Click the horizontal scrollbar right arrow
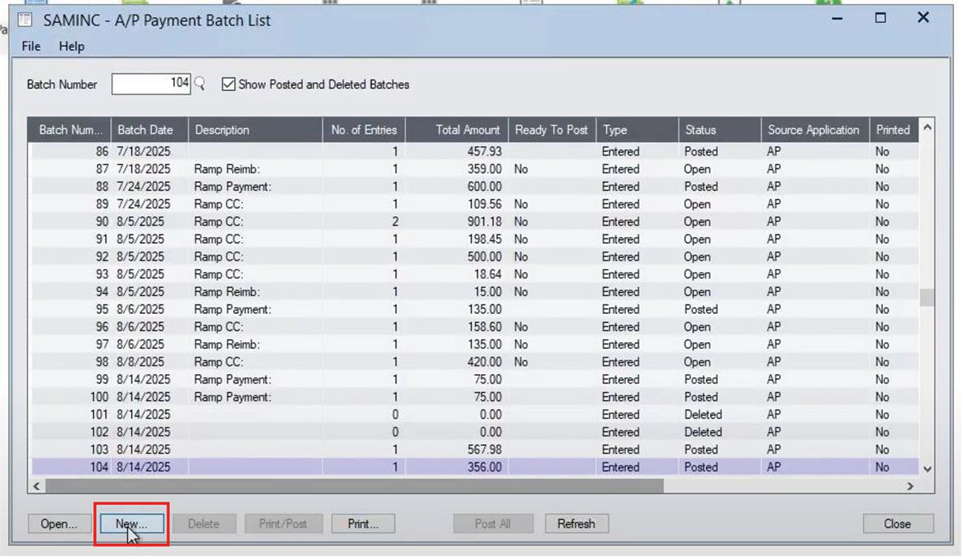 coord(910,486)
